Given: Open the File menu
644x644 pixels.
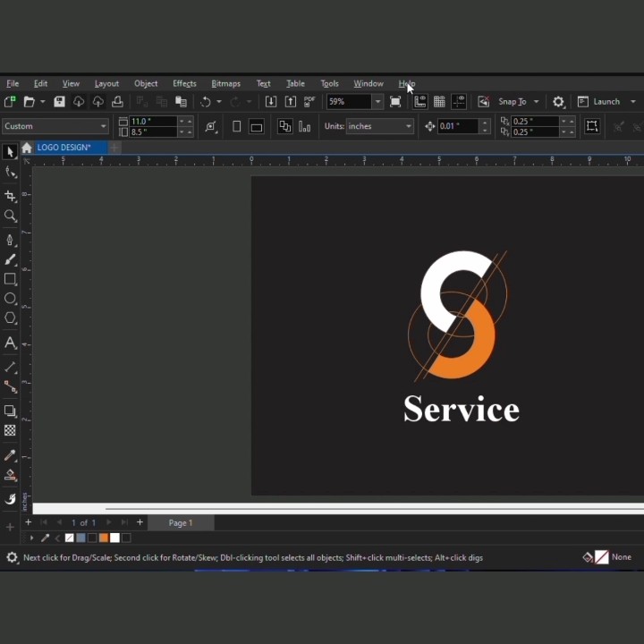Looking at the screenshot, I should [13, 83].
